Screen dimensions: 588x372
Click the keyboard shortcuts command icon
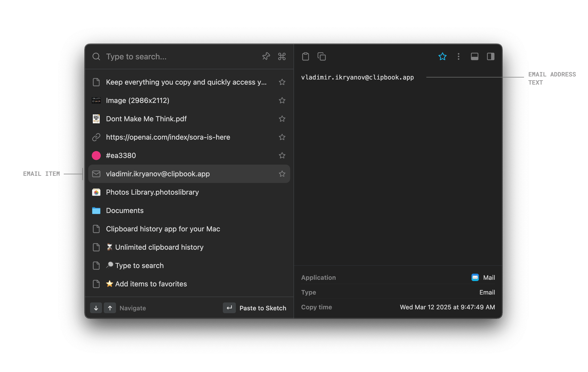point(282,56)
